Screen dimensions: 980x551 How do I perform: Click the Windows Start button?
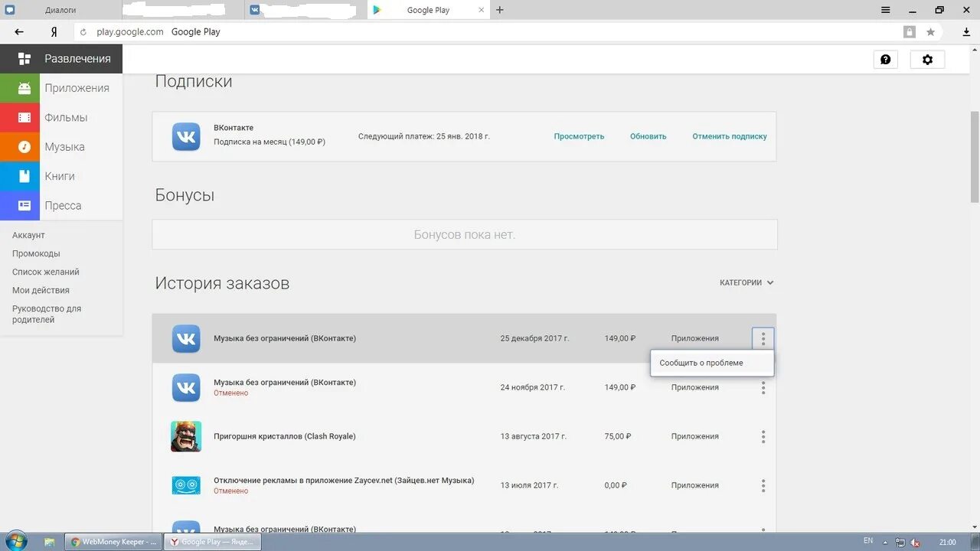(x=15, y=541)
